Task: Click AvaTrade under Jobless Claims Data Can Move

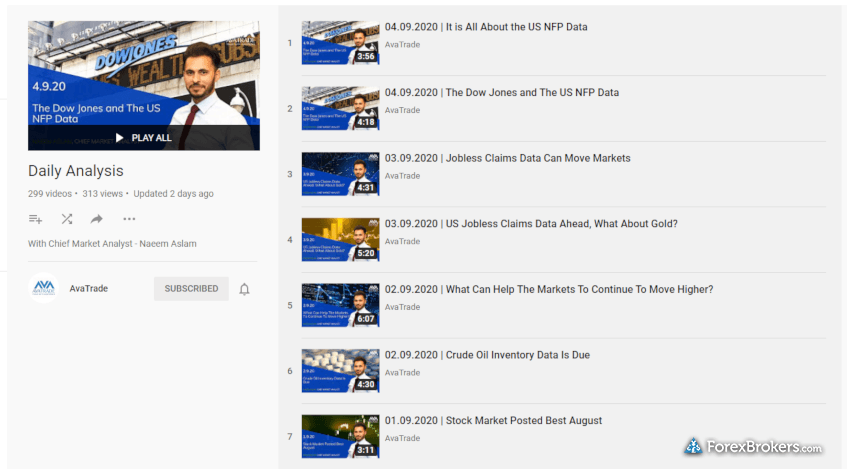Action: point(402,176)
